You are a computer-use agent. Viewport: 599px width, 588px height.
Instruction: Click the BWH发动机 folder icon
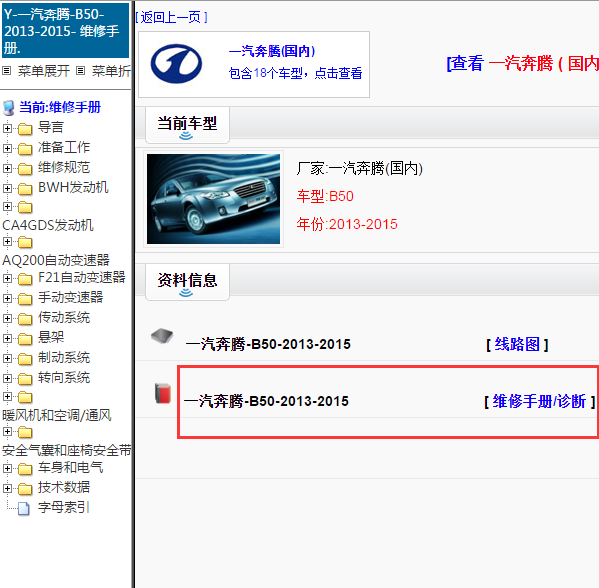point(25,189)
